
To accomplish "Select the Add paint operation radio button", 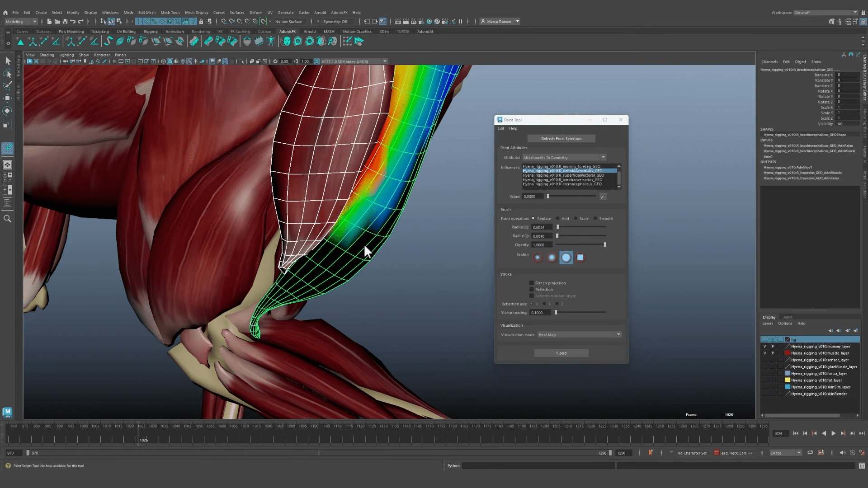I will click(x=558, y=218).
